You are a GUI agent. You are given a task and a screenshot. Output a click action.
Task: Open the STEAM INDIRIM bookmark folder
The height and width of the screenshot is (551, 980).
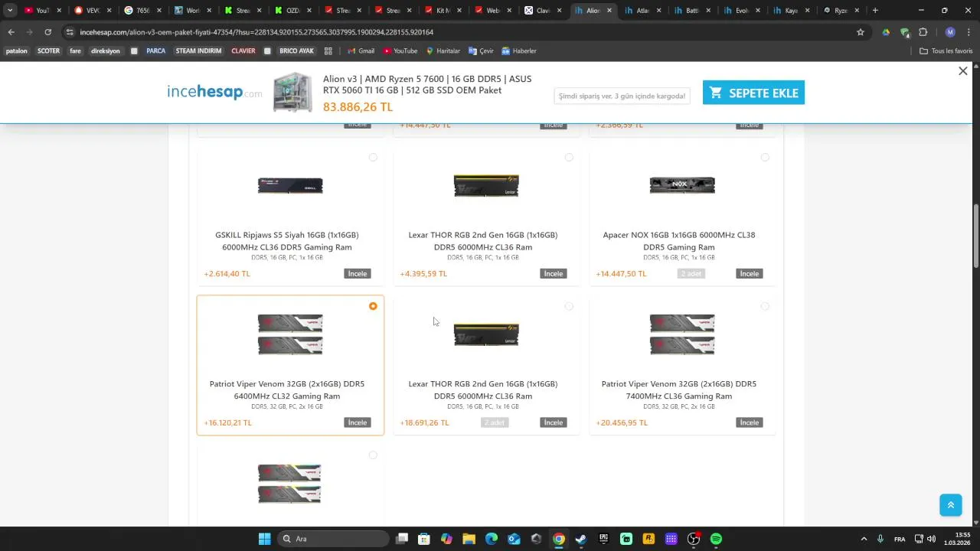198,51
